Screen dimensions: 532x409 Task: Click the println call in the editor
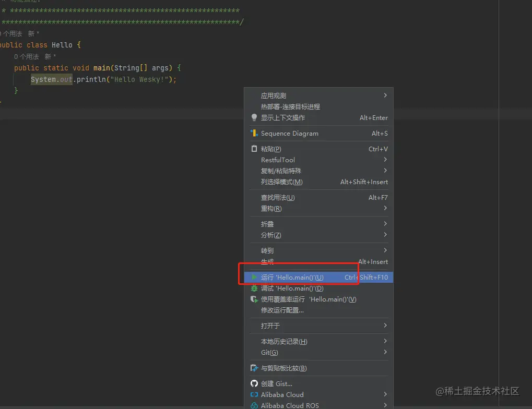pyautogui.click(x=91, y=79)
